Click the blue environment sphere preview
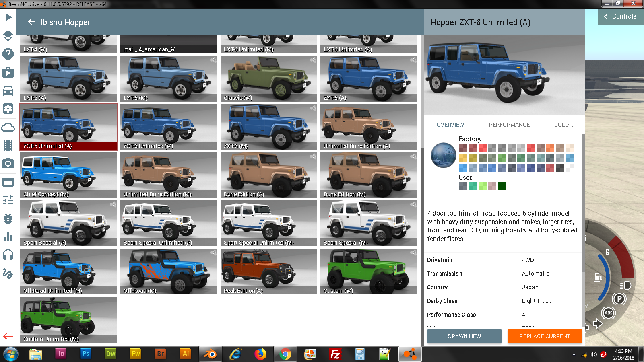644x362 pixels. pos(443,155)
